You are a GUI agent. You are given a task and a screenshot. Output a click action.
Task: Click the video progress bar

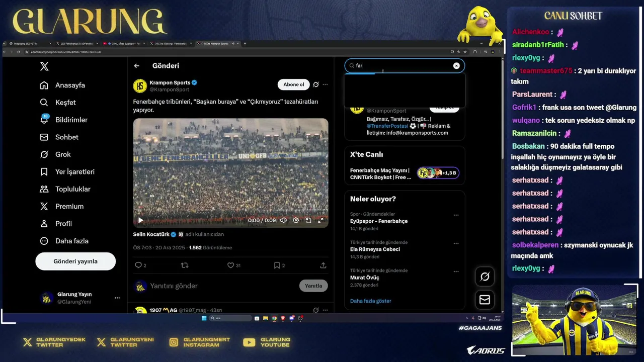coord(230,211)
